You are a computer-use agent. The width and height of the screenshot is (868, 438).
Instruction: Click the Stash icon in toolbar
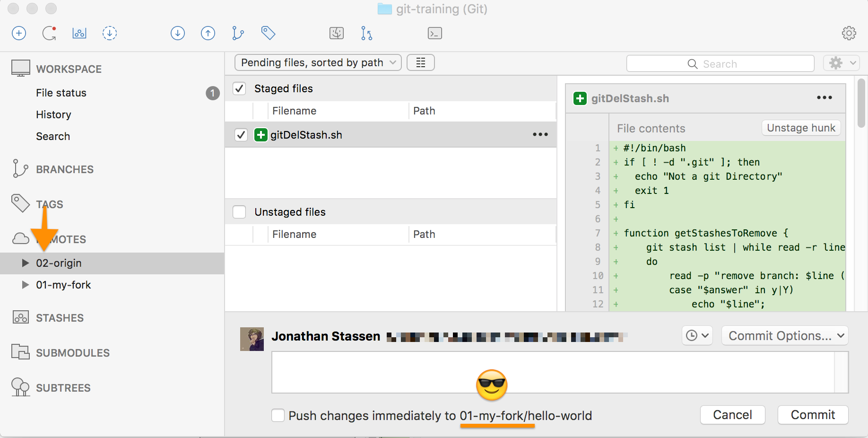click(x=79, y=33)
